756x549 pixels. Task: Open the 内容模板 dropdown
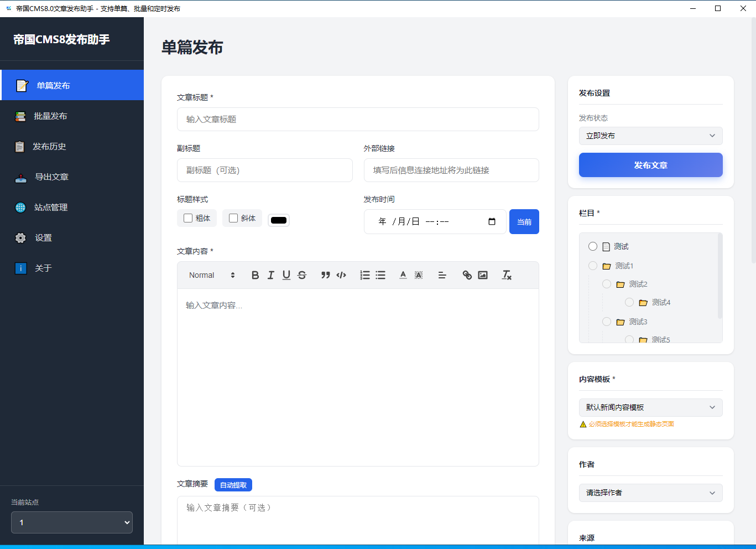point(650,407)
